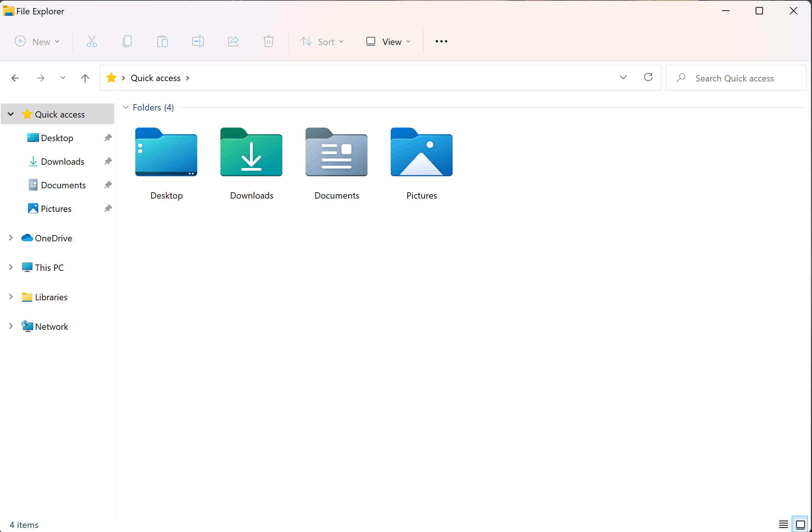
Task: Open the address bar history dropdown
Action: coord(623,77)
